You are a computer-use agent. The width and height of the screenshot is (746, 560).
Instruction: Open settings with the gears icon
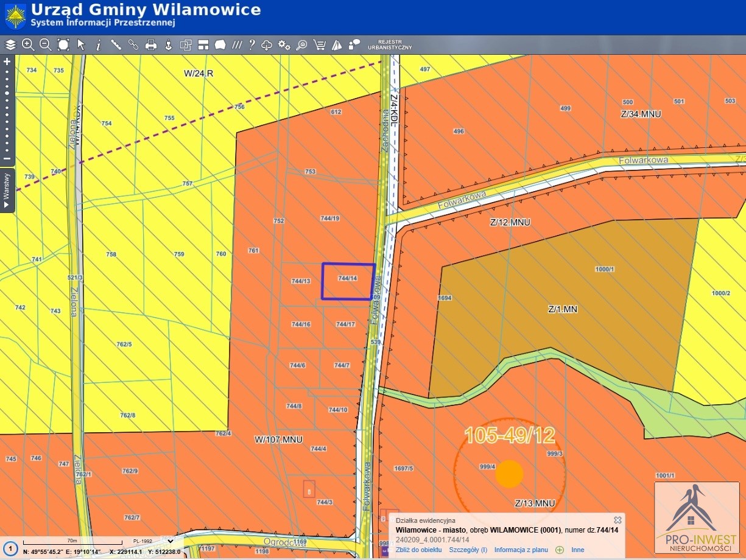tap(284, 44)
